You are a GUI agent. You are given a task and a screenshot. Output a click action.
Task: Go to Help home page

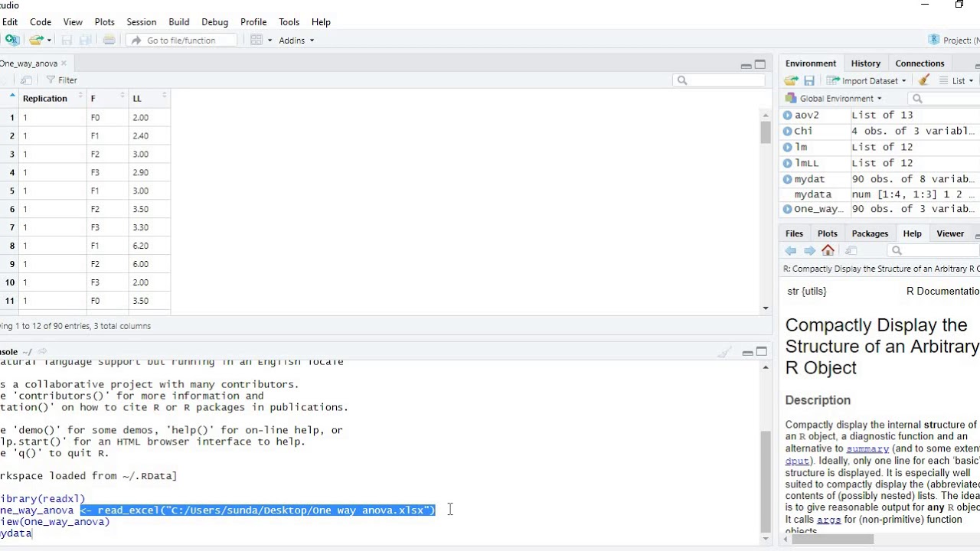point(828,250)
